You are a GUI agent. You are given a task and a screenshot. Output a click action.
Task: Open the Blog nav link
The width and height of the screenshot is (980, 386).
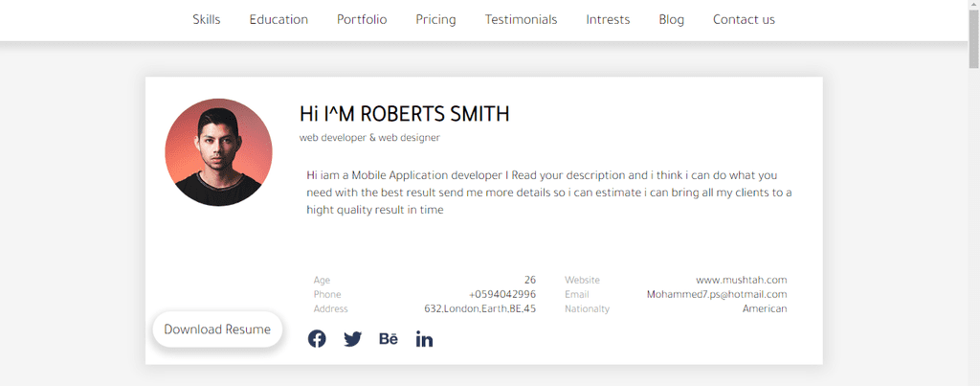(671, 19)
